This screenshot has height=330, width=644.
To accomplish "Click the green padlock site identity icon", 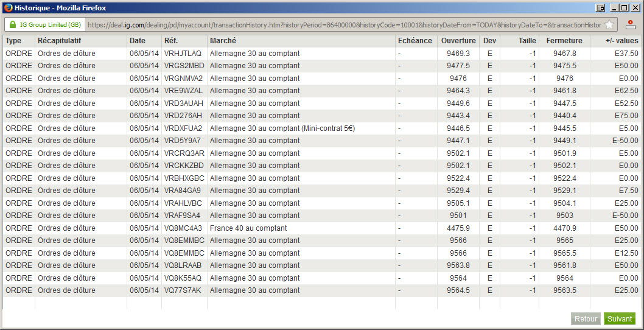I will (13, 24).
